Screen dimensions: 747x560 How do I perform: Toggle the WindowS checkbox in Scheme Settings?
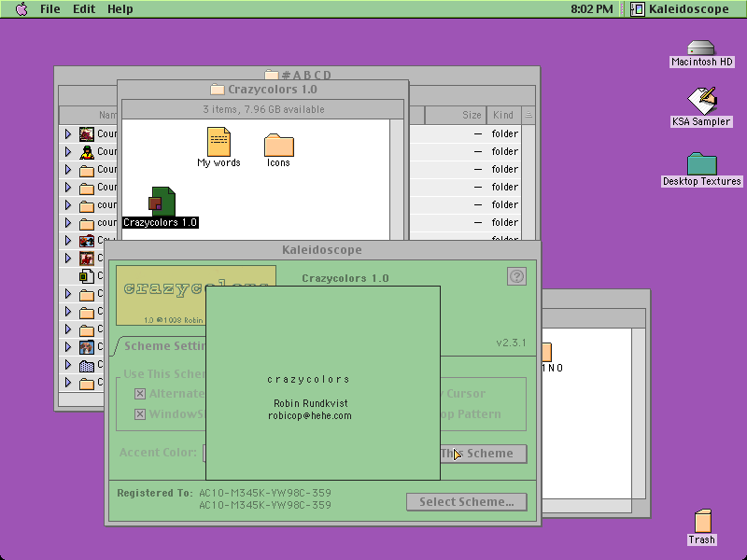[139, 414]
